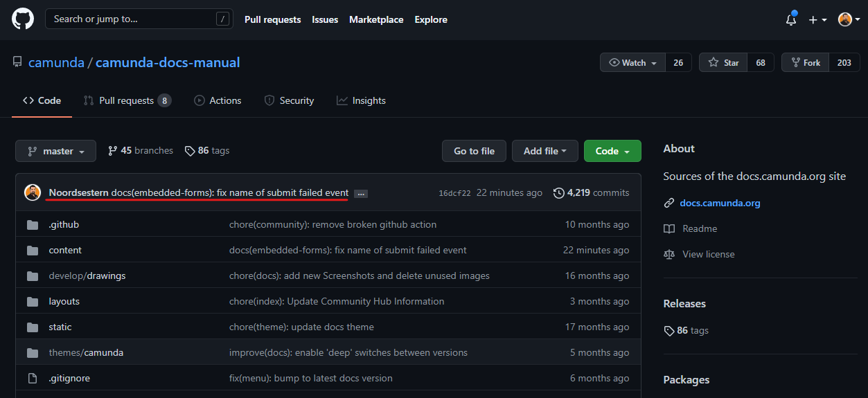Viewport: 868px width, 398px height.
Task: Click the folder icon beside layouts
Action: 32,301
